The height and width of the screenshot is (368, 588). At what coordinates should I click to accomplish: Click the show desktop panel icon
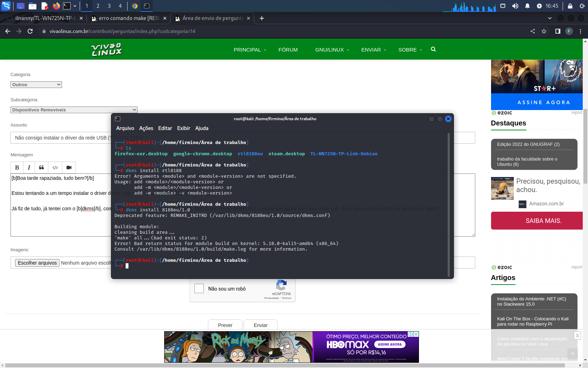pos(21,6)
